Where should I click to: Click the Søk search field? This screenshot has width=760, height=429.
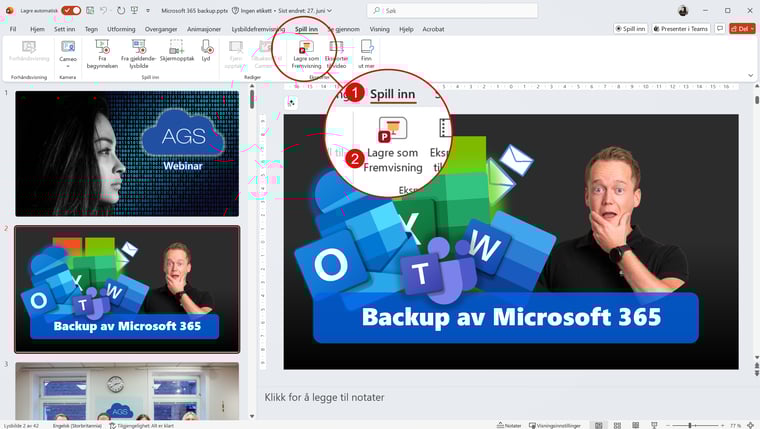(452, 10)
